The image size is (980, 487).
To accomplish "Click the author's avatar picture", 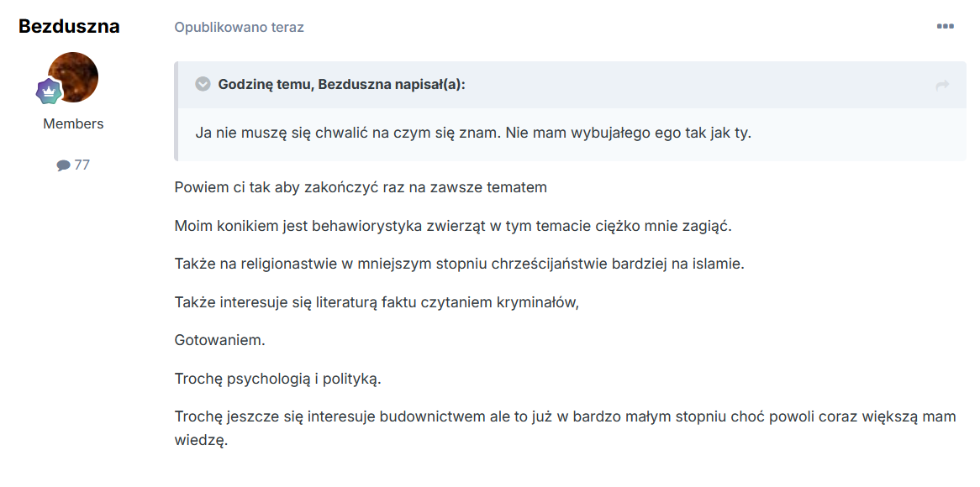I will [74, 76].
